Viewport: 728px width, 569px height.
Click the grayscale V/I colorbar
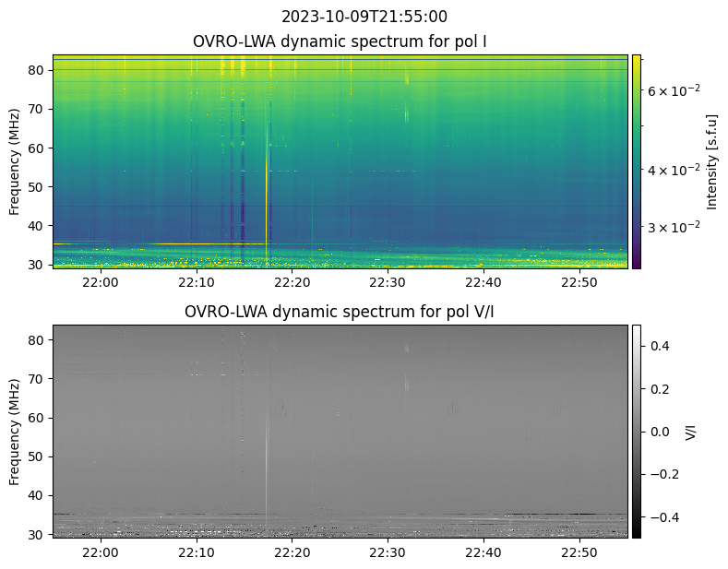[636, 431]
